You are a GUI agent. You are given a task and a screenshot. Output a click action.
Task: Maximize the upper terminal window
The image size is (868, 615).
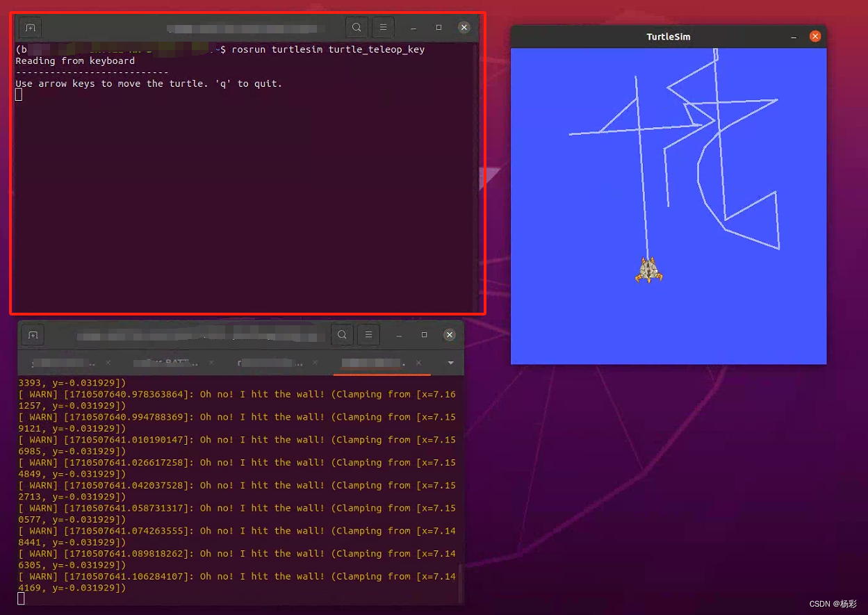(439, 28)
